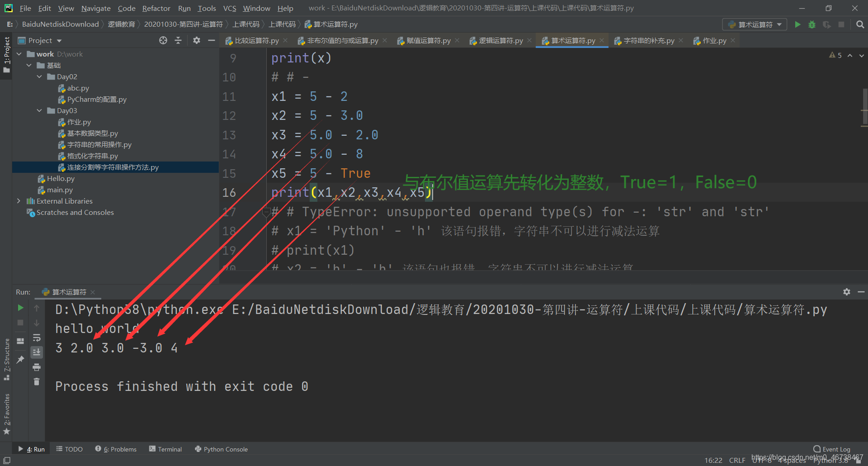Run with coverage using the shield icon
Image resolution: width=868 pixels, height=466 pixels.
click(826, 24)
